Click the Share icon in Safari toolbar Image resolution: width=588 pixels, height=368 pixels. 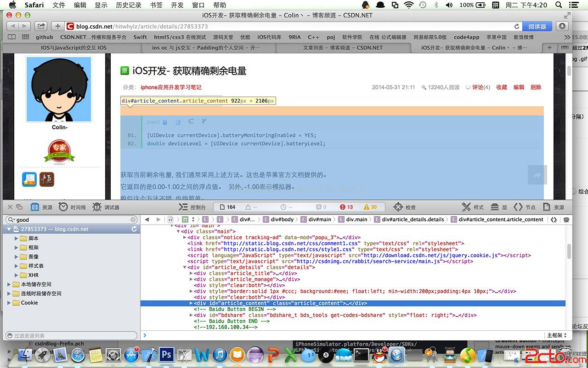[41, 26]
